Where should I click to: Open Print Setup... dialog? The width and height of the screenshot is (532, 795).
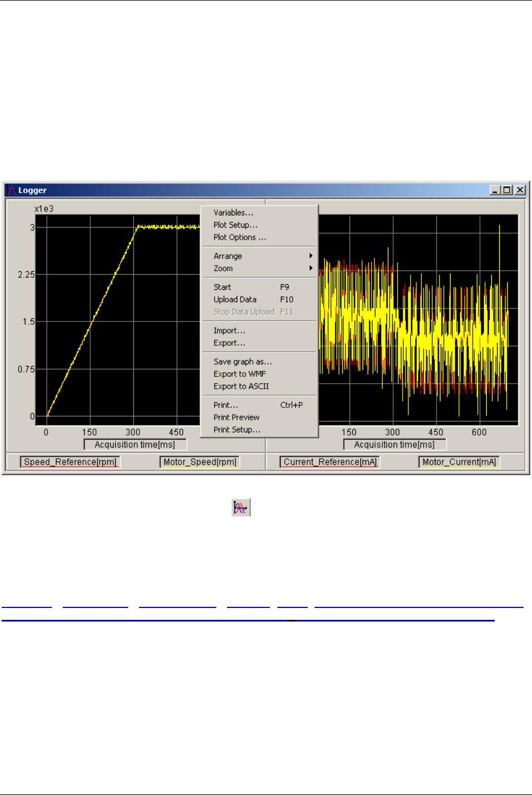237,430
